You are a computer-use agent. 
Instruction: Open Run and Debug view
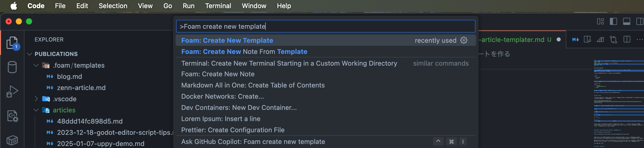[12, 92]
